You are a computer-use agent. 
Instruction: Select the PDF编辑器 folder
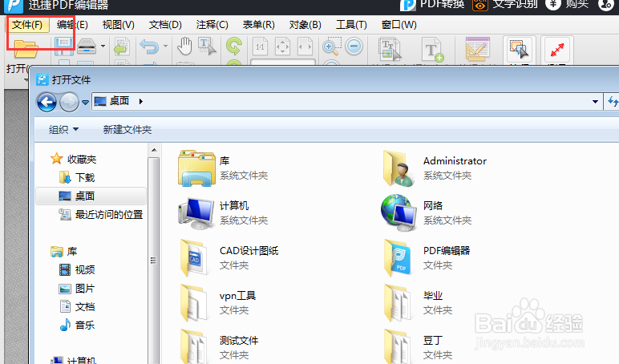(x=427, y=258)
